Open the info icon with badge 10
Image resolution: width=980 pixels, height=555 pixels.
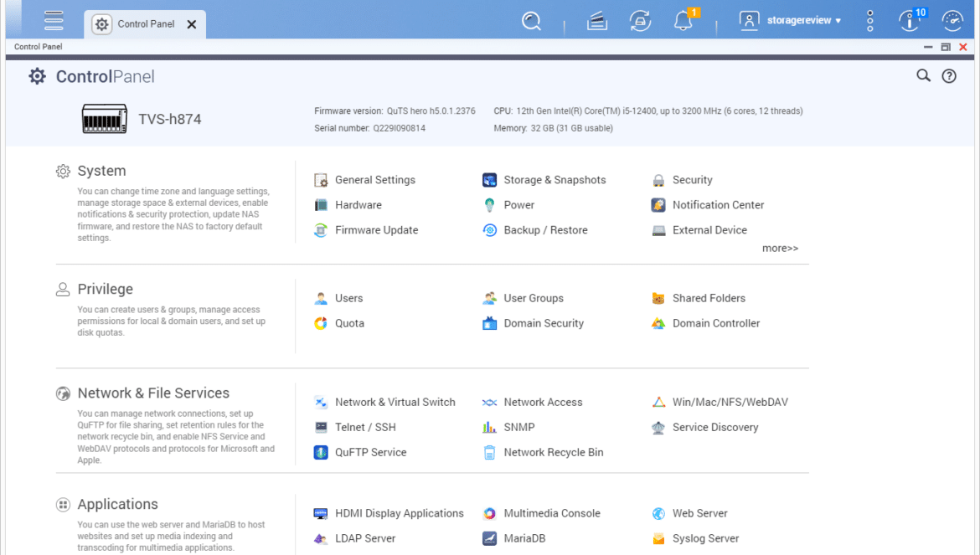click(910, 21)
